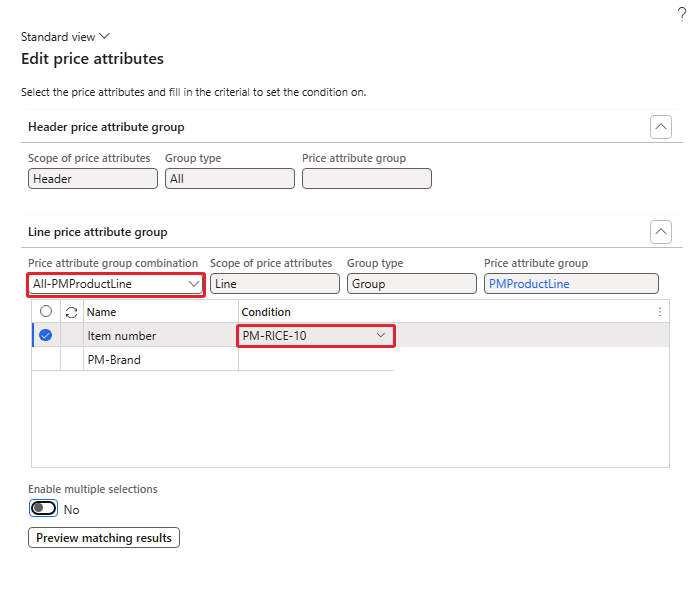700x600 pixels.
Task: Click the empty Header Price attribute group field
Action: tap(367, 179)
